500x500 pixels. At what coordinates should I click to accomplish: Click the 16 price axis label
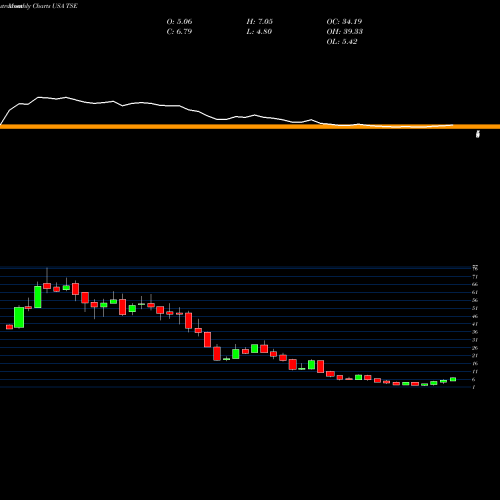(475, 364)
